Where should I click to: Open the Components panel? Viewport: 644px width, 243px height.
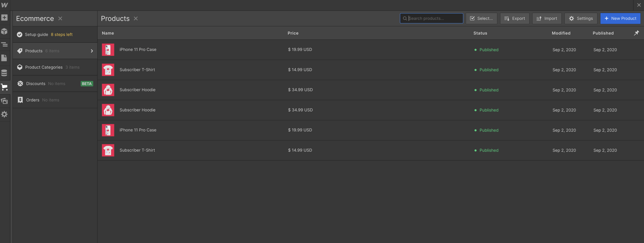(x=5, y=31)
